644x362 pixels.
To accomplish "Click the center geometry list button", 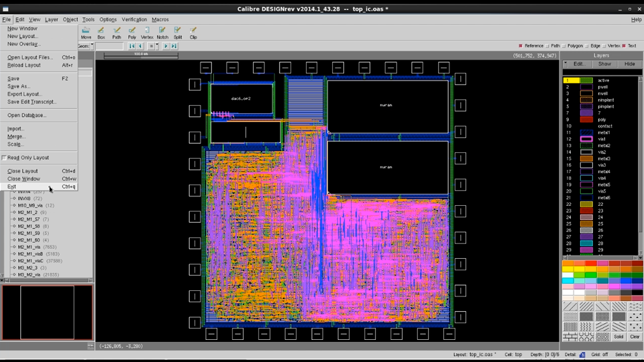I will tap(151, 46).
